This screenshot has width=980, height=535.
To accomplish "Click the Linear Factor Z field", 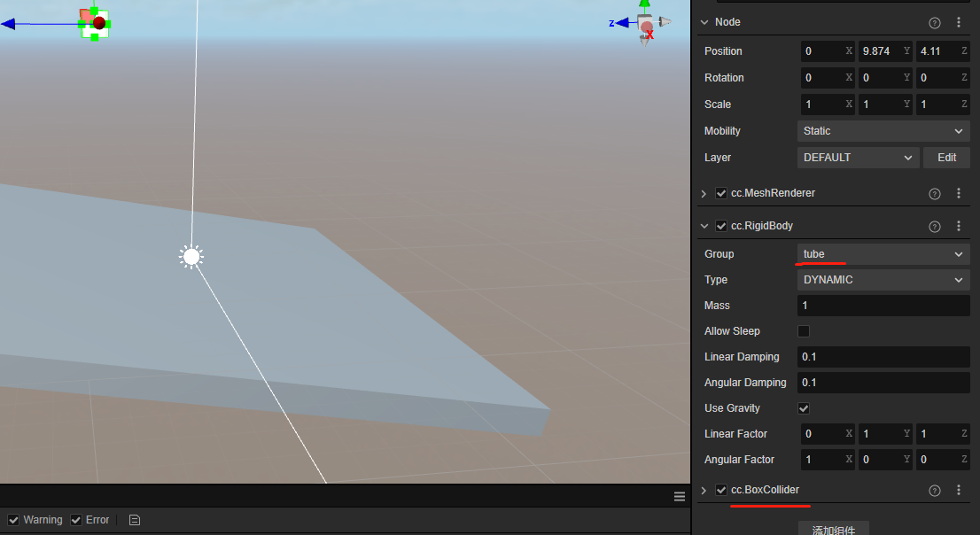I will pyautogui.click(x=943, y=434).
